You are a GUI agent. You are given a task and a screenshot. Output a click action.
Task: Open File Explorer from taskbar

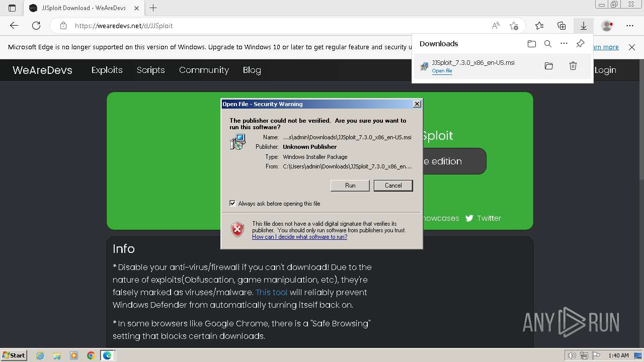(x=57, y=355)
